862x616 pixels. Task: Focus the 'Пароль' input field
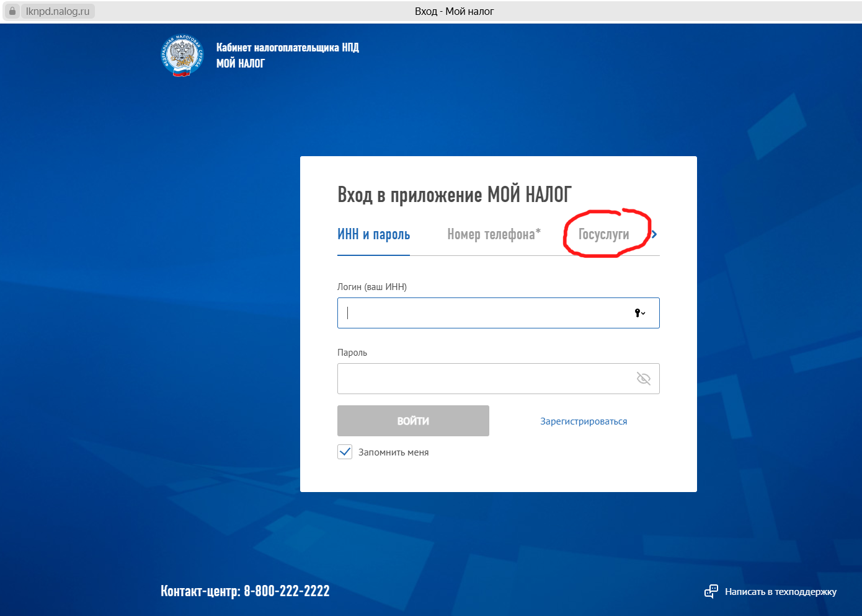click(x=499, y=379)
